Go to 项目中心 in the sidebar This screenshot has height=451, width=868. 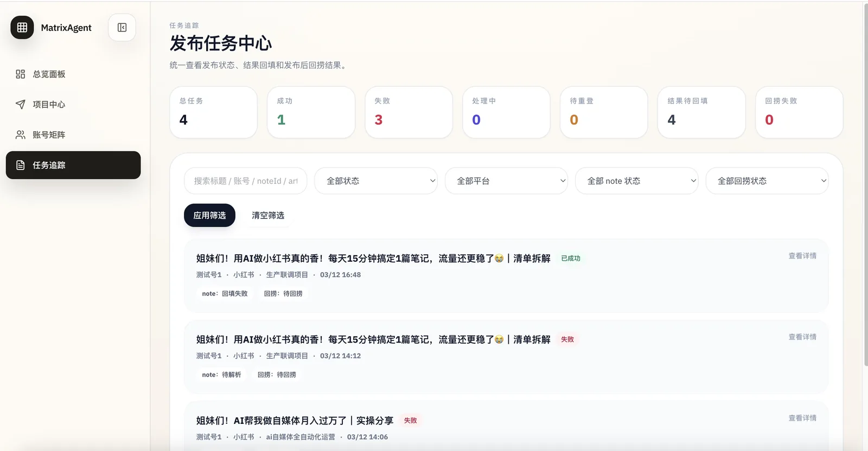pos(73,105)
